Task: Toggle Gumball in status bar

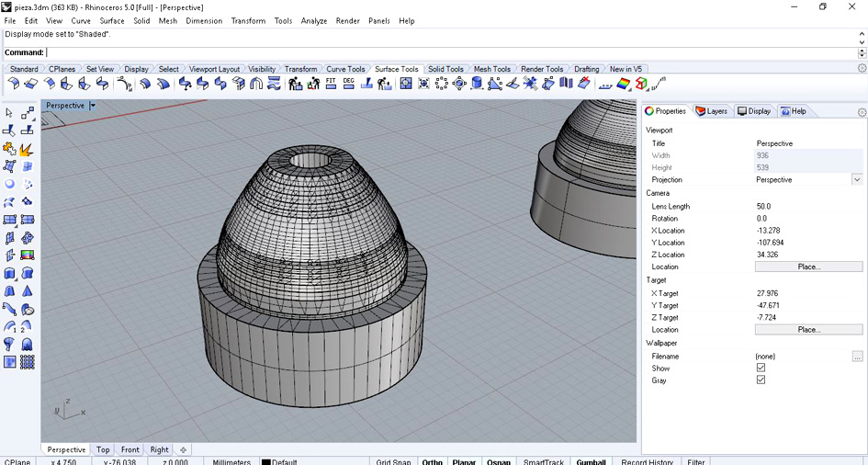Action: [592, 461]
